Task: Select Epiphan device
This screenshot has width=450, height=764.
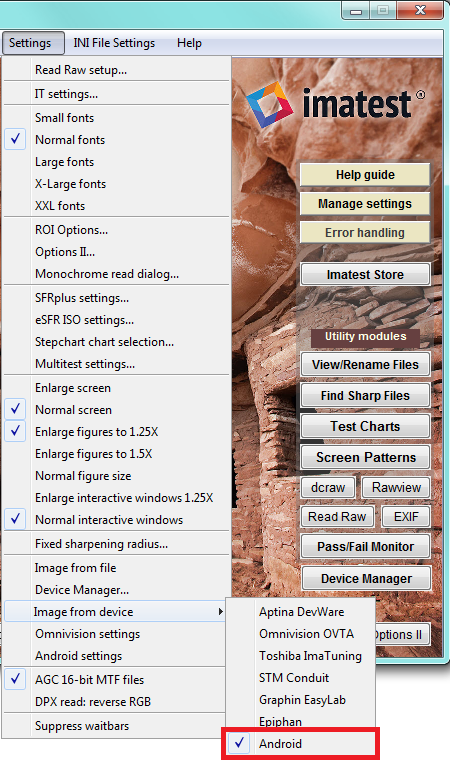Action: pyautogui.click(x=301, y=721)
